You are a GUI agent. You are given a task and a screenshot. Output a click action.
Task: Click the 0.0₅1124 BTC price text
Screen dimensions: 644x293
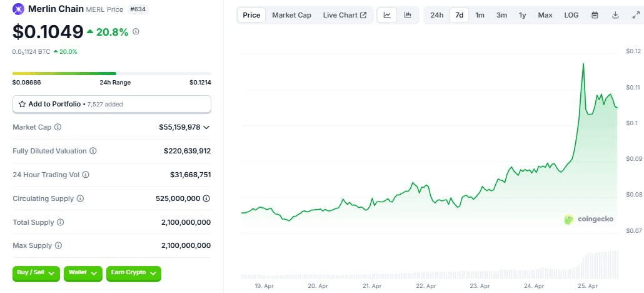tap(32, 52)
